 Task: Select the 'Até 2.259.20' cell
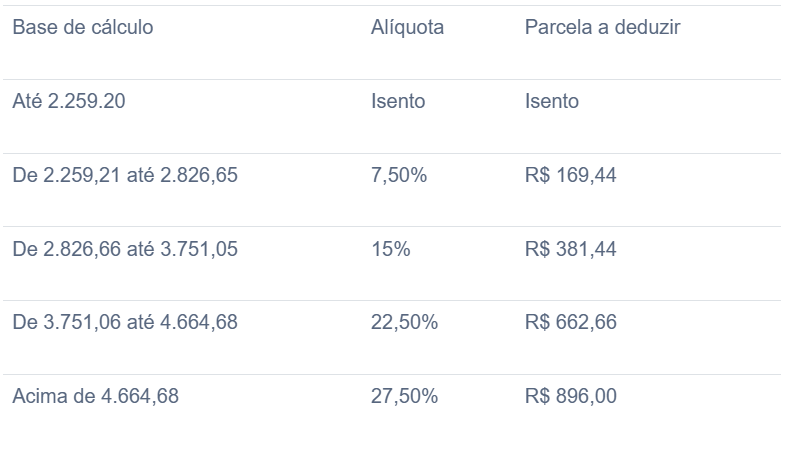[x=69, y=101]
